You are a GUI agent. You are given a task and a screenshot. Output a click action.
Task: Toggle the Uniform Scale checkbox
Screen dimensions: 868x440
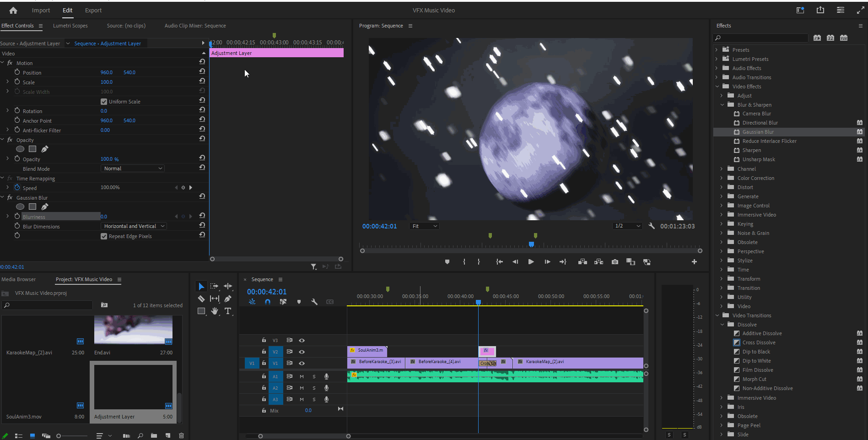tap(104, 102)
